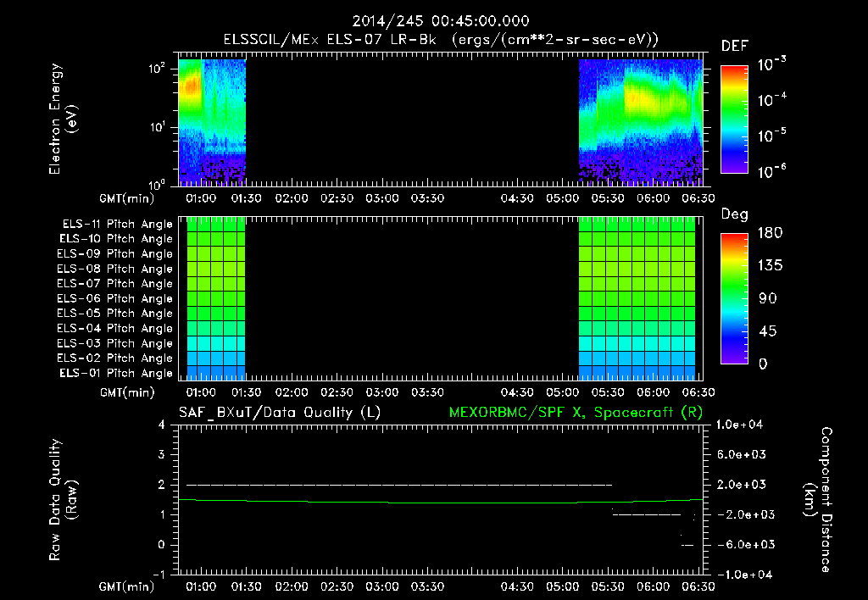
Task: Click the 90 degree color bar tick label
Action: 768,299
